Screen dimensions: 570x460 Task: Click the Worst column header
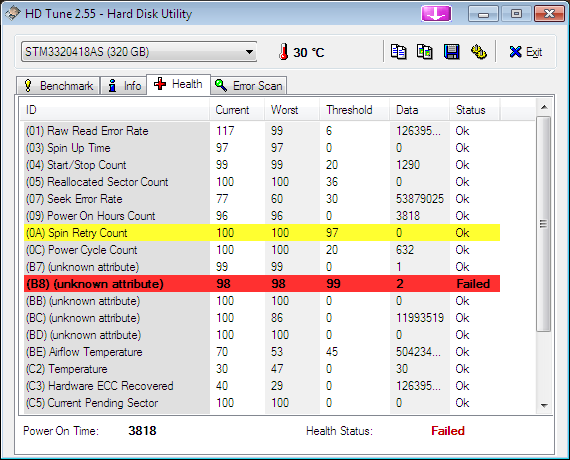292,110
